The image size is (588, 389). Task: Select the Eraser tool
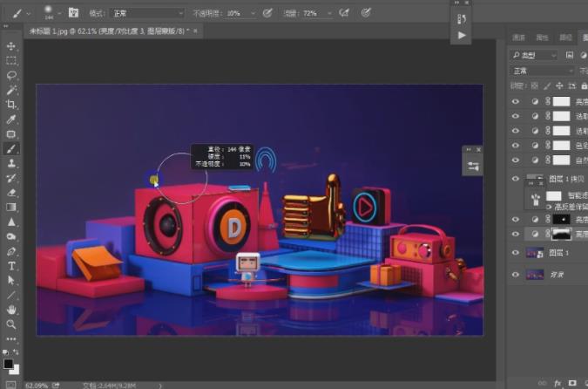point(11,193)
